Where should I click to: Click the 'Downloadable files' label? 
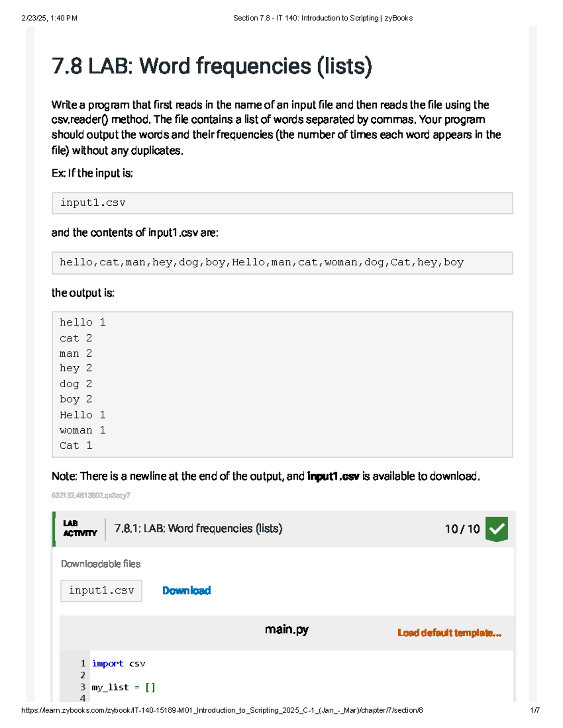[101, 564]
